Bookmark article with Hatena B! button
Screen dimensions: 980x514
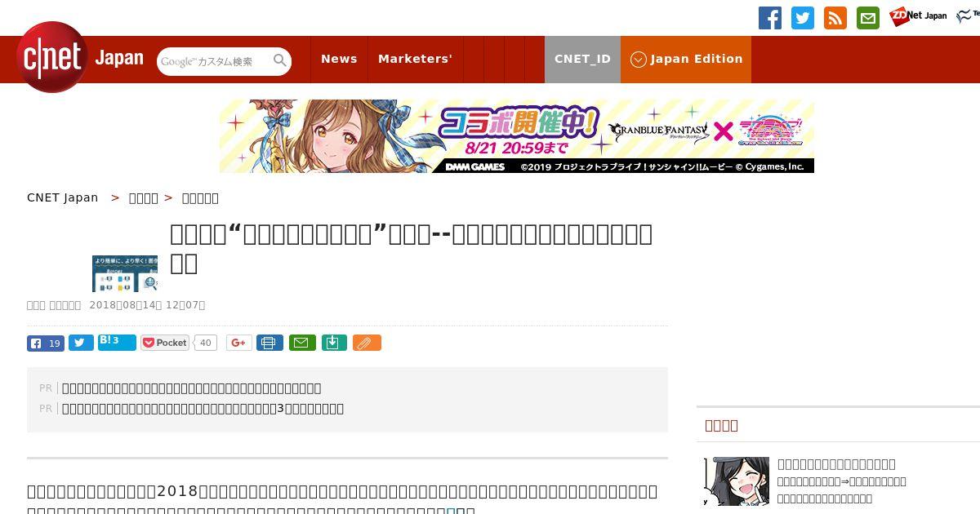[117, 342]
